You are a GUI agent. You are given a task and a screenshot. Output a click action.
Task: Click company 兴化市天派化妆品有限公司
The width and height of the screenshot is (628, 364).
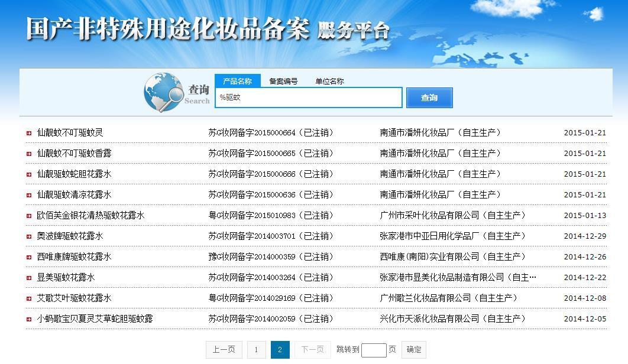pyautogui.click(x=429, y=319)
